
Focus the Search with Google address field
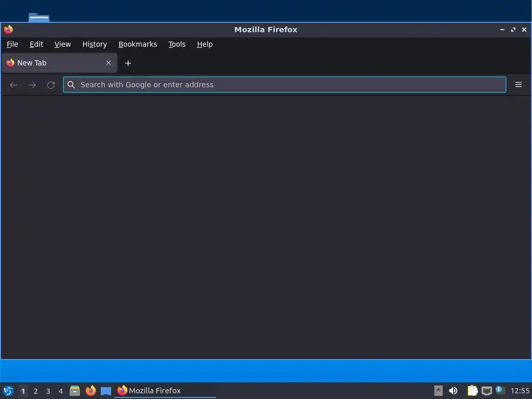(284, 85)
